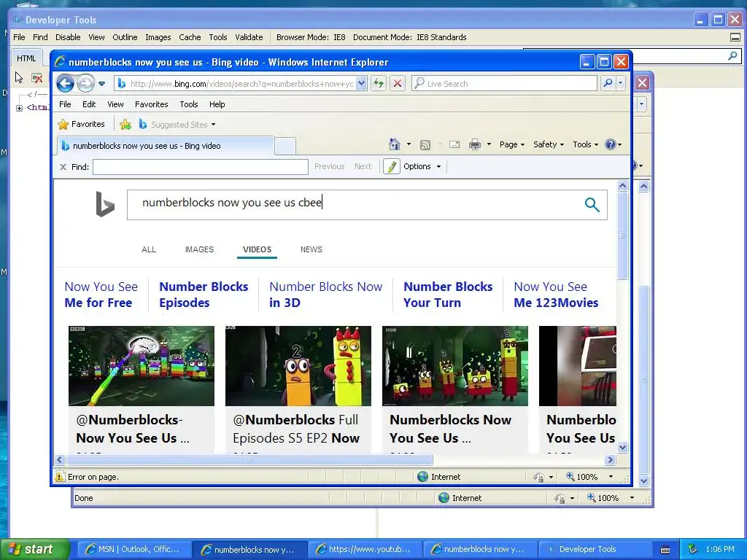
Task: Open the Print options dropdown arrow
Action: point(489,144)
